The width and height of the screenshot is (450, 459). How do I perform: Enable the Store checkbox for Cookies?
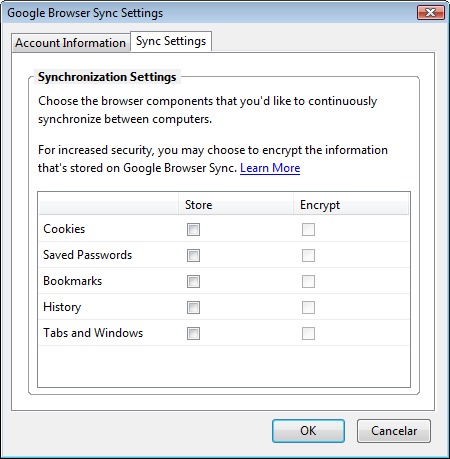[193, 229]
